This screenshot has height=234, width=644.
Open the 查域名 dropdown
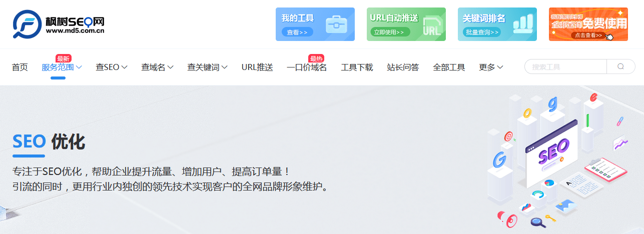click(157, 67)
